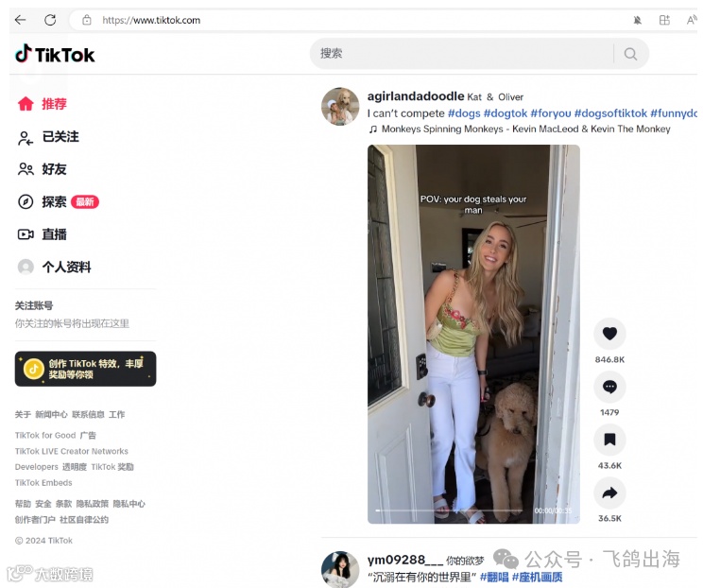Save the video with the bookmark icon
The image size is (703, 588).
[x=609, y=440]
